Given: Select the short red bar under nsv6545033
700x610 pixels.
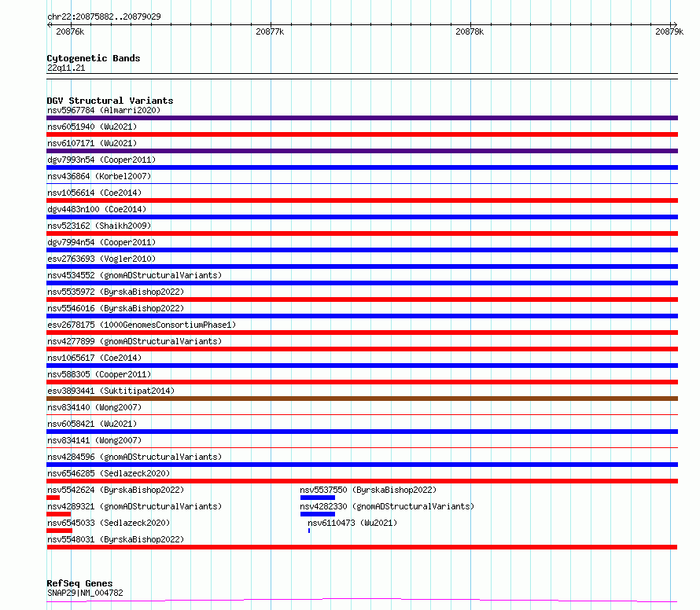Looking at the screenshot, I should coord(59,531).
